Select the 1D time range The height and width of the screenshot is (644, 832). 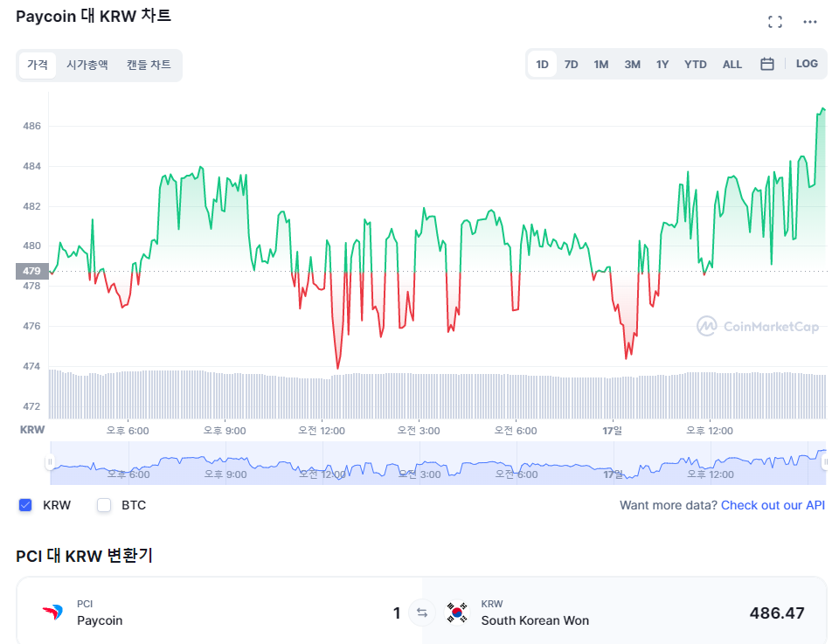542,64
